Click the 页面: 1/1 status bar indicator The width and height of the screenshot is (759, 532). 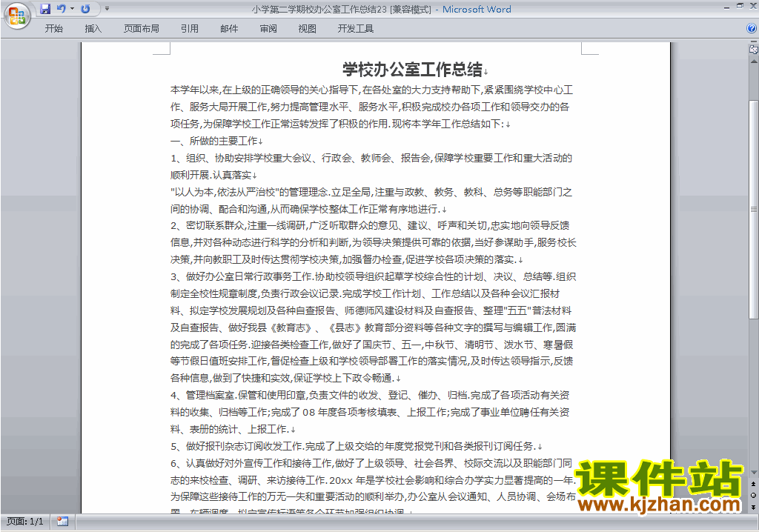point(25,522)
